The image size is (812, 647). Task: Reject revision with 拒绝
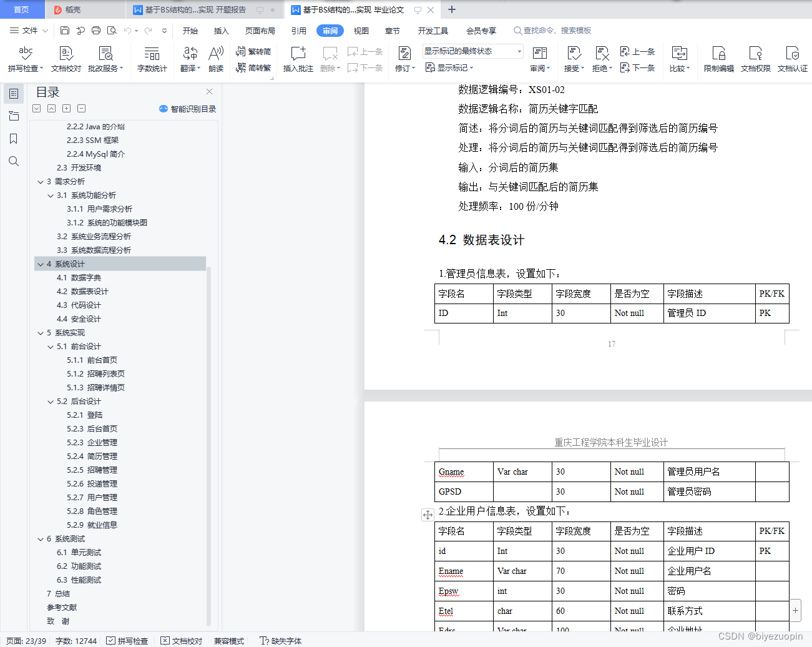tap(602, 59)
